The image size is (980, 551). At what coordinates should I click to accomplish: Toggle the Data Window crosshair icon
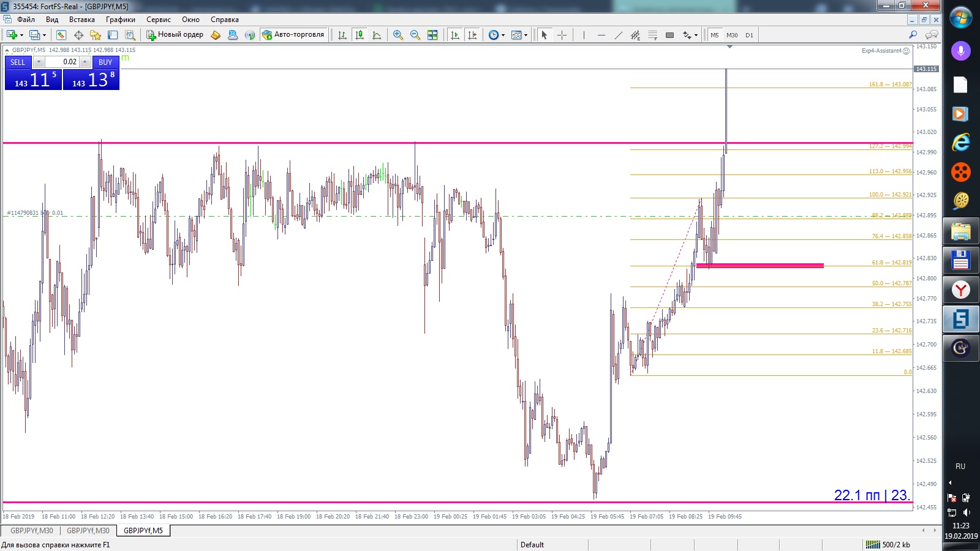point(78,35)
